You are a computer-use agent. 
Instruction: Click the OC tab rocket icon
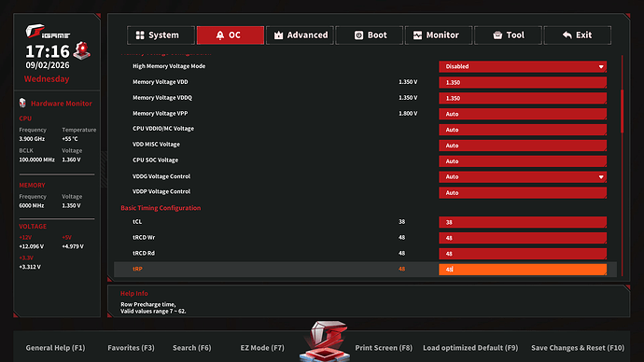pos(220,35)
